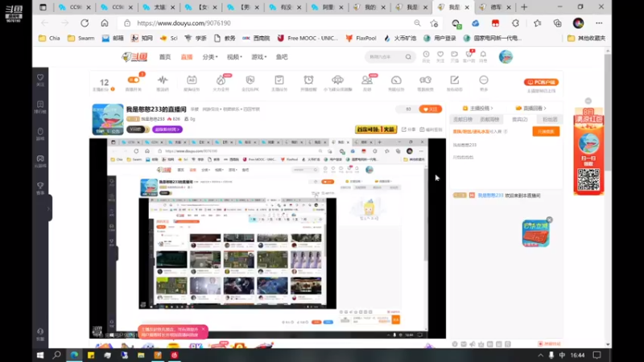Open the heart follow icon in header
The image size is (644, 362).
pos(440,55)
